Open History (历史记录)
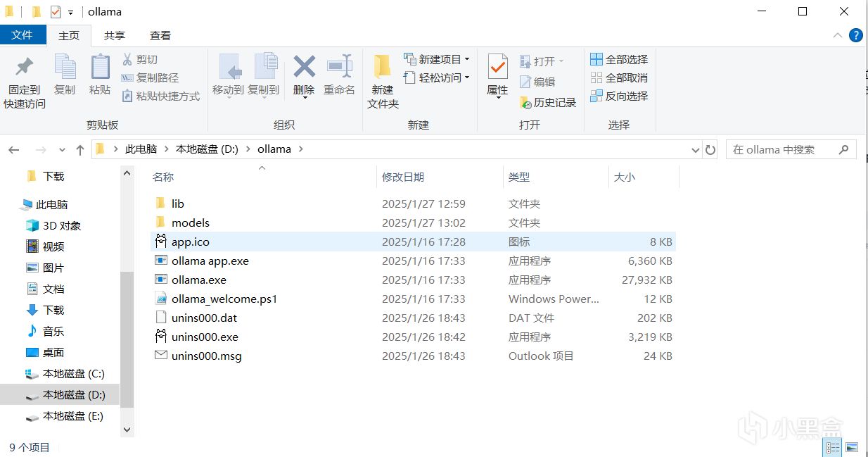This screenshot has height=457, width=868. click(x=548, y=102)
